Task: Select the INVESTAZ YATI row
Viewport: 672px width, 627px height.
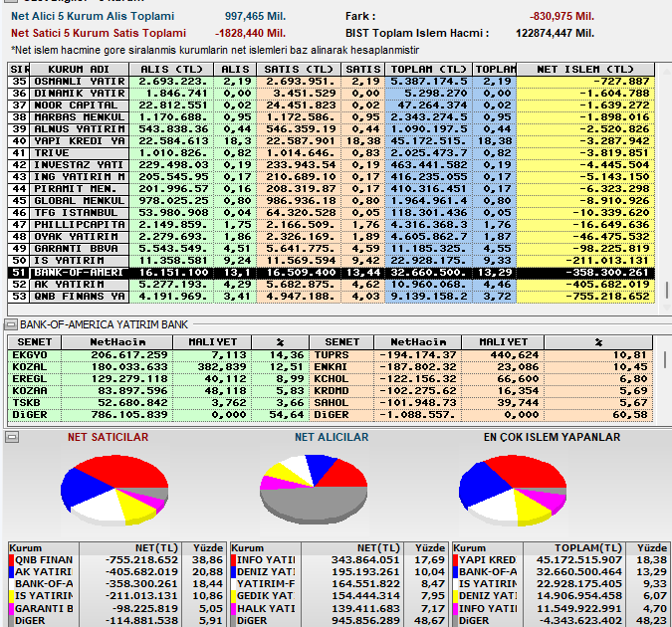Action: [x=331, y=165]
